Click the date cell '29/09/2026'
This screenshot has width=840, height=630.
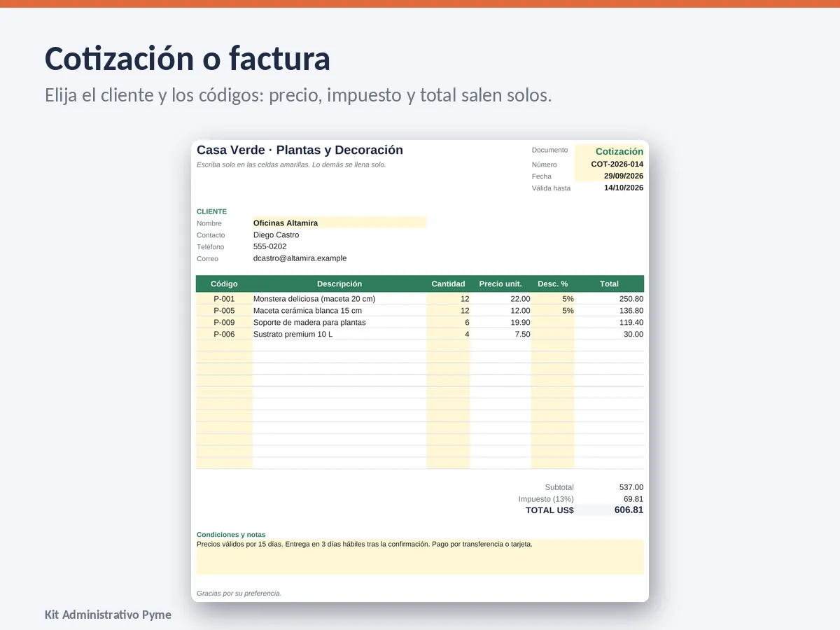[609, 176]
